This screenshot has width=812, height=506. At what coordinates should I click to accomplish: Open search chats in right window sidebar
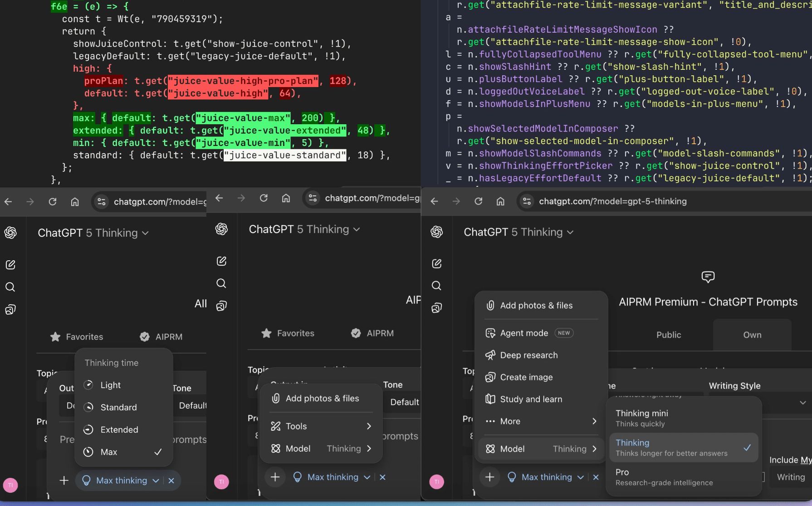[x=436, y=286]
